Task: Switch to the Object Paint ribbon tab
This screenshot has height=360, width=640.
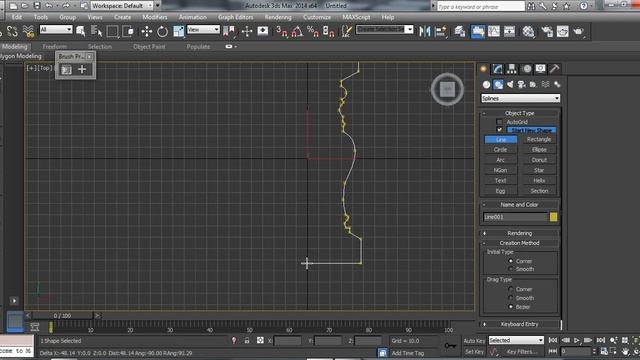Action: 149,47
